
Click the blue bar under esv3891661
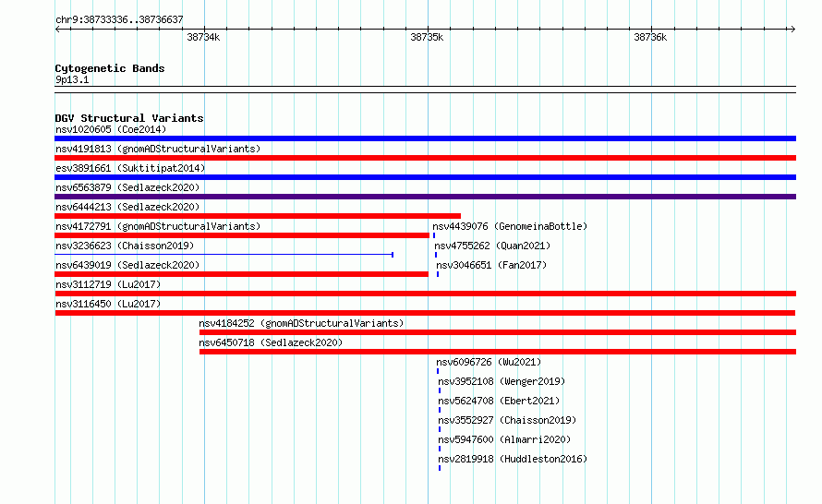click(425, 177)
